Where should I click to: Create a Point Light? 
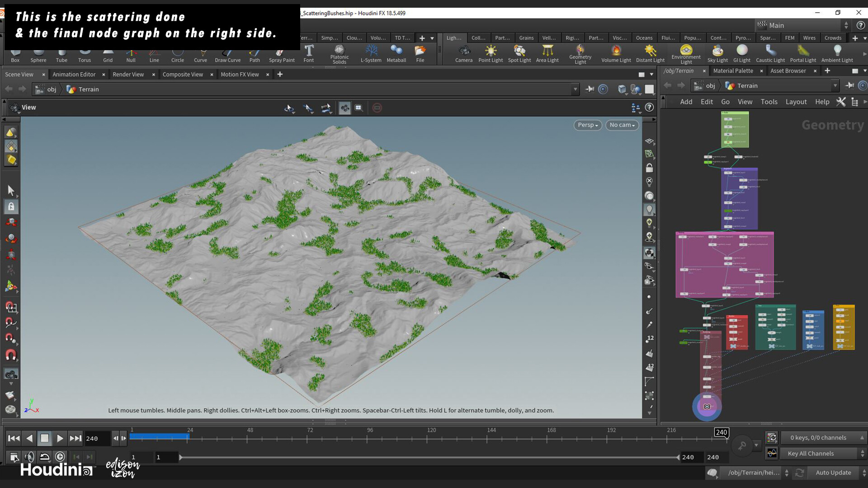(x=491, y=54)
